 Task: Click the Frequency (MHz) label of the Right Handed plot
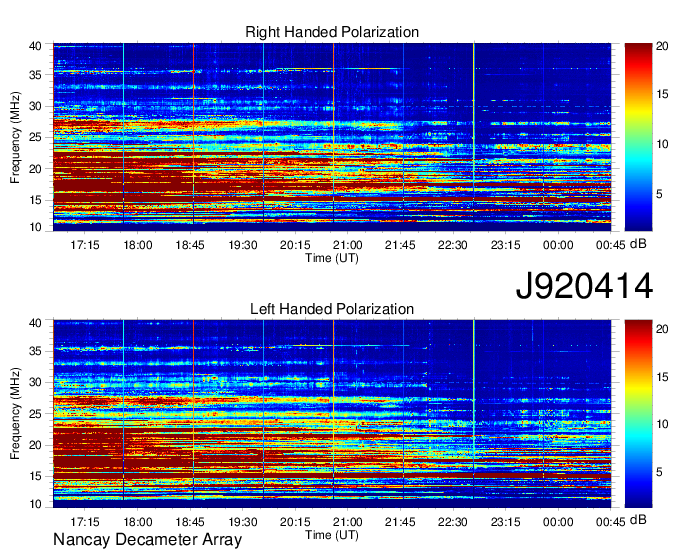point(15,137)
